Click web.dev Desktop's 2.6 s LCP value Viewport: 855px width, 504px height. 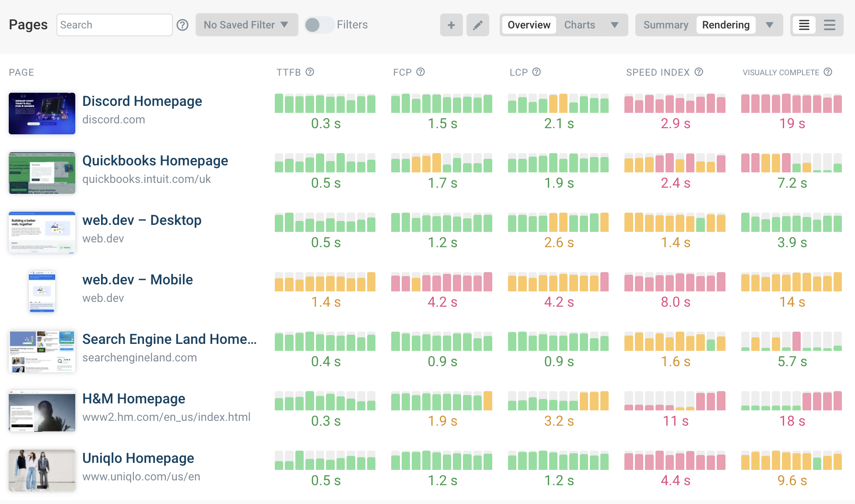[559, 242]
